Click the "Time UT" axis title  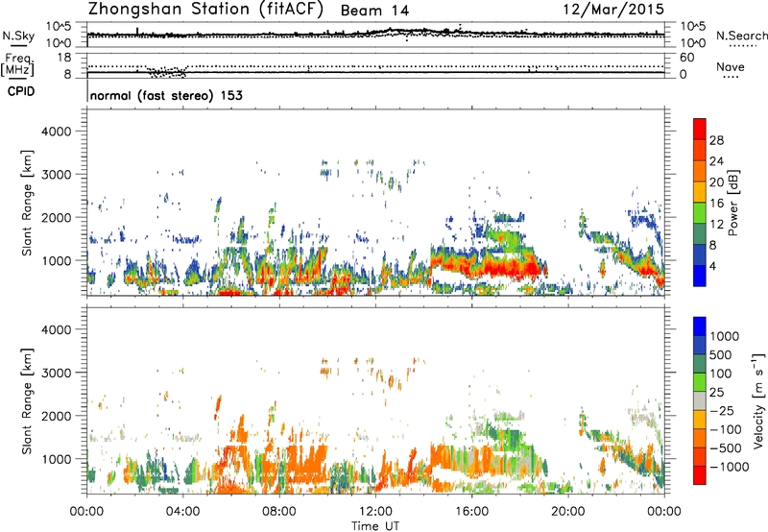click(375, 525)
